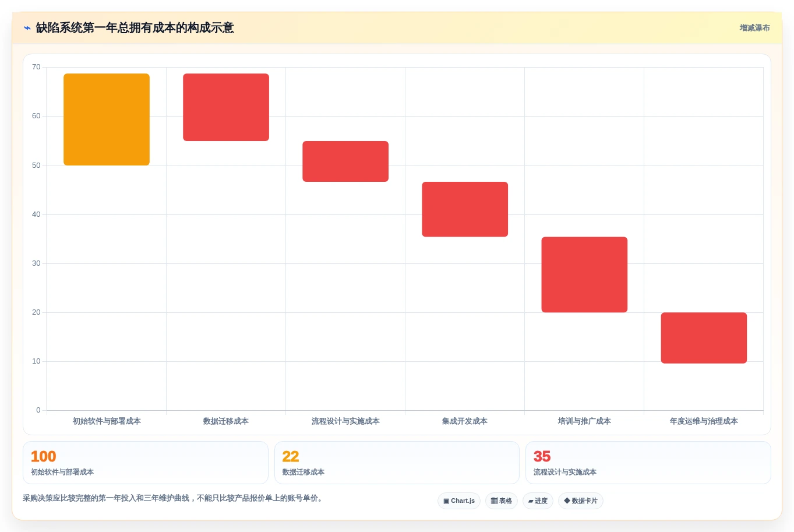Select the 进度 tag chip

pos(538,501)
